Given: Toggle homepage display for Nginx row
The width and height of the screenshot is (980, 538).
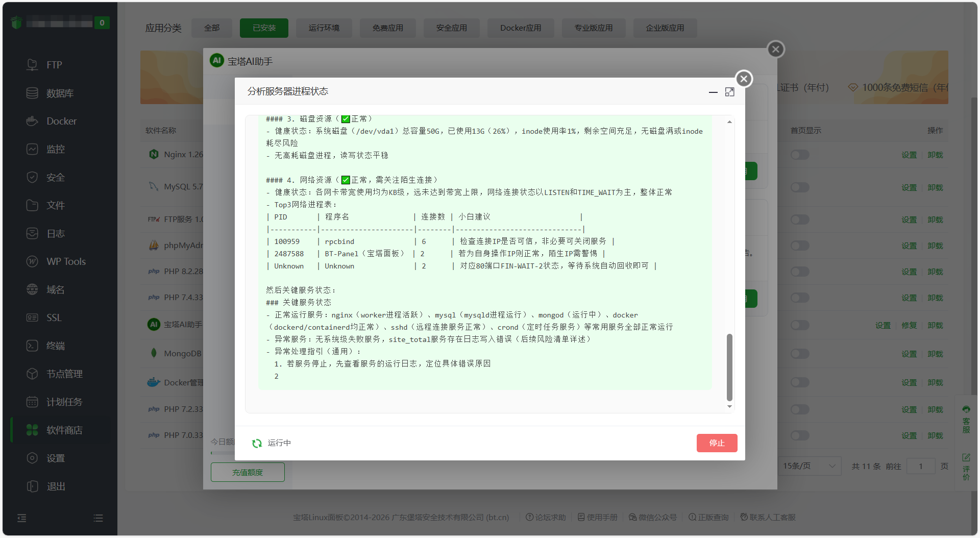Looking at the screenshot, I should coord(800,155).
